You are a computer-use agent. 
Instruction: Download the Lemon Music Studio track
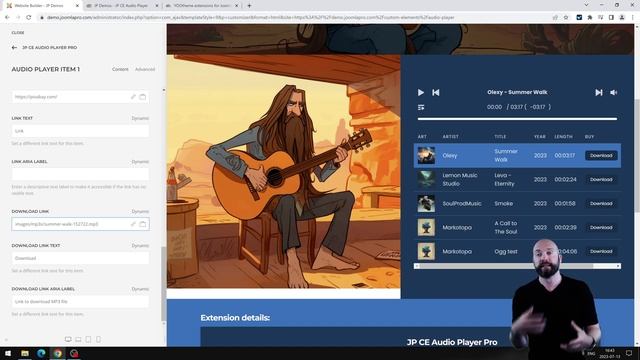coord(601,180)
